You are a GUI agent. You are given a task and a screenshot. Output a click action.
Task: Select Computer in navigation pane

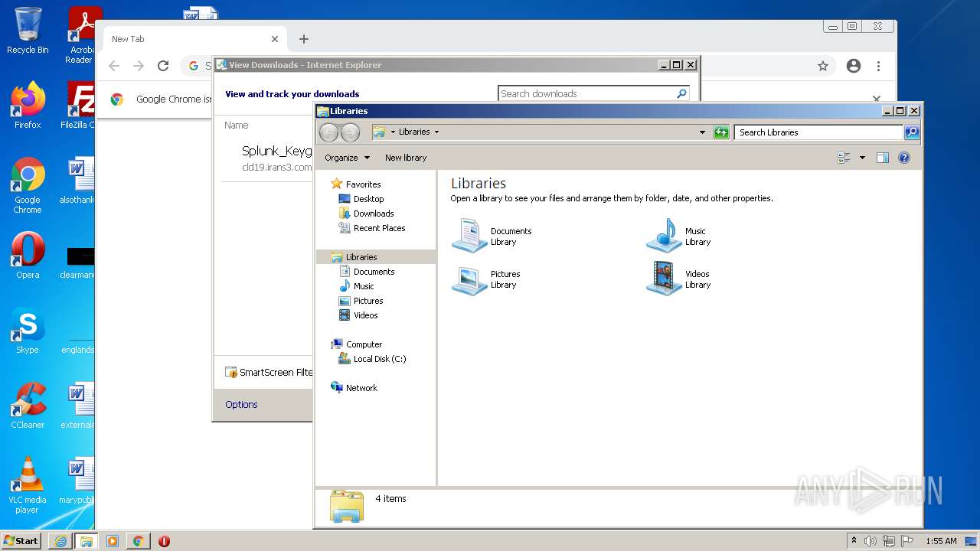pyautogui.click(x=364, y=344)
